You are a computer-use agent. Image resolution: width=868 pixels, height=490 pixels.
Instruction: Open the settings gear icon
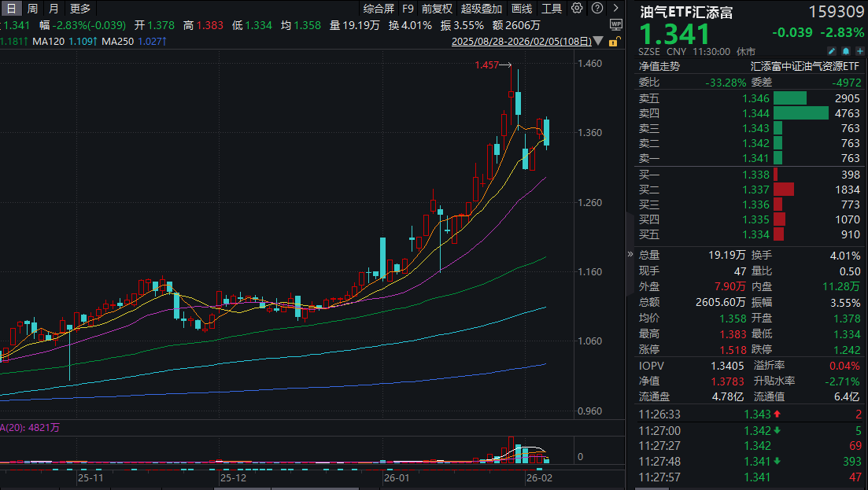point(577,9)
